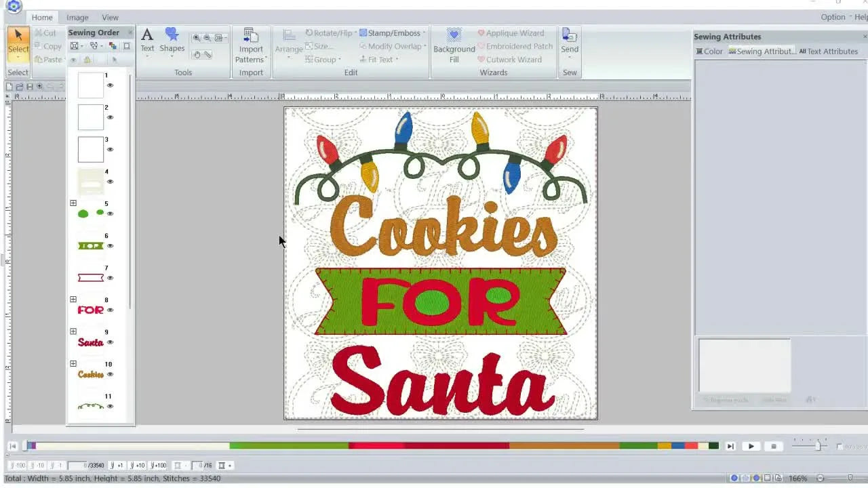Expand the group on Sewing Order item 5
The image size is (868, 488).
73,202
